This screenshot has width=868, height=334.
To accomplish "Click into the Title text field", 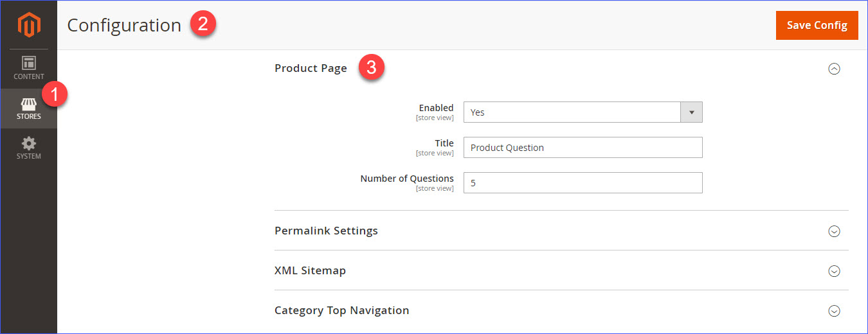I will coord(583,148).
